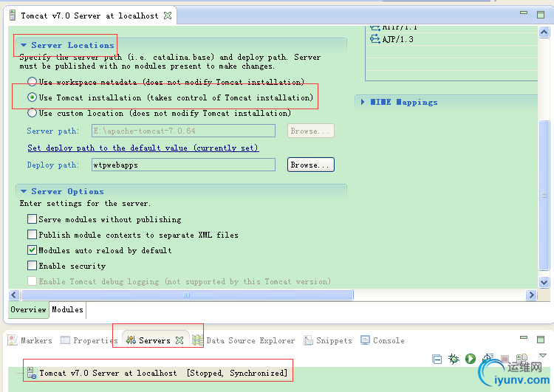Enable Serve modules without publishing

pyautogui.click(x=33, y=219)
